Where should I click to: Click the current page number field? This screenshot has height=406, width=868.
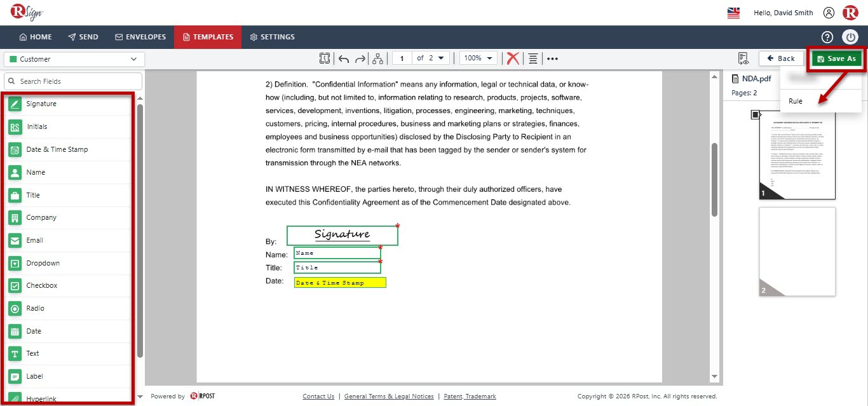tap(402, 58)
